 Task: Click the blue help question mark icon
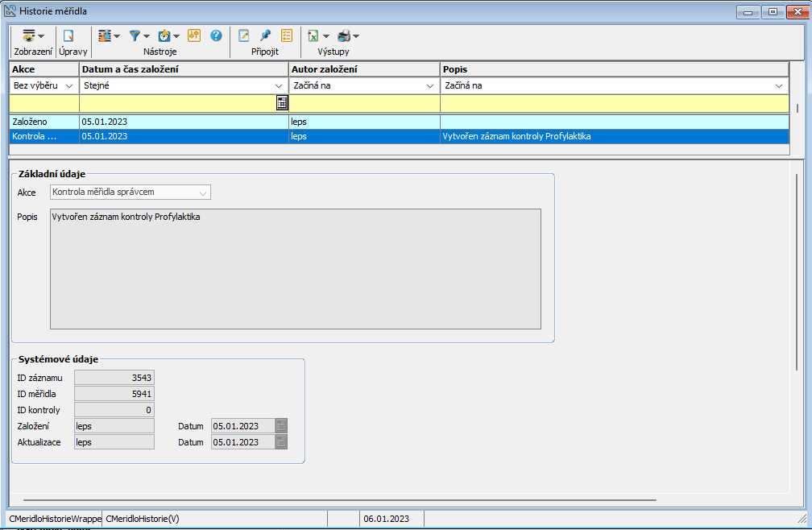tap(216, 36)
